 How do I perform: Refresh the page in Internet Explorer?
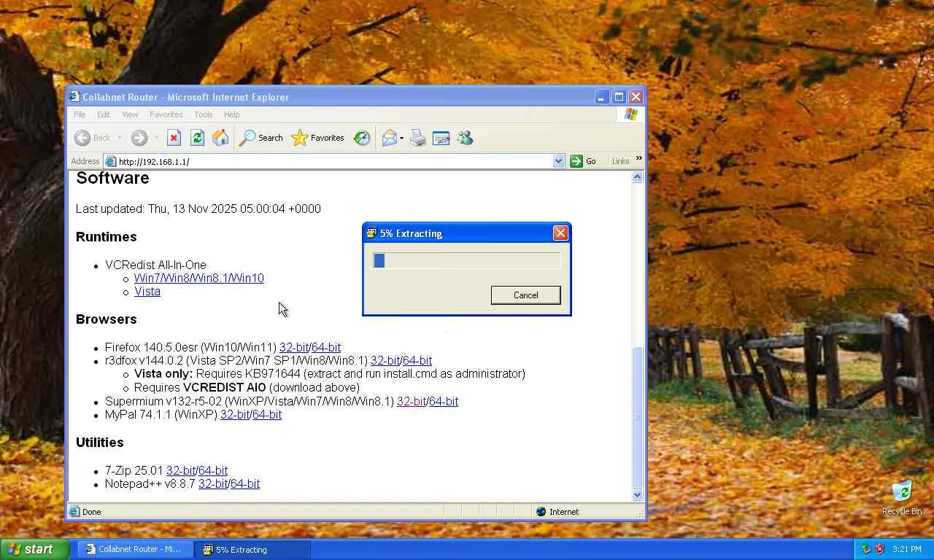[197, 138]
